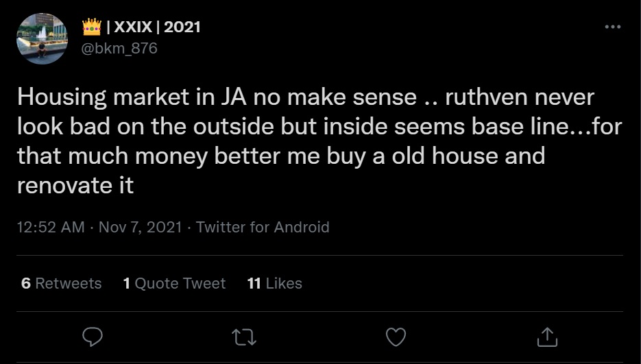View the 11 Likes list

click(274, 283)
